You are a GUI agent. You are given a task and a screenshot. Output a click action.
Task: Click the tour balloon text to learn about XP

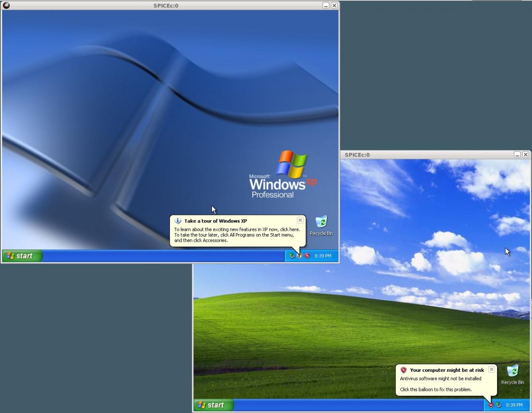237,235
